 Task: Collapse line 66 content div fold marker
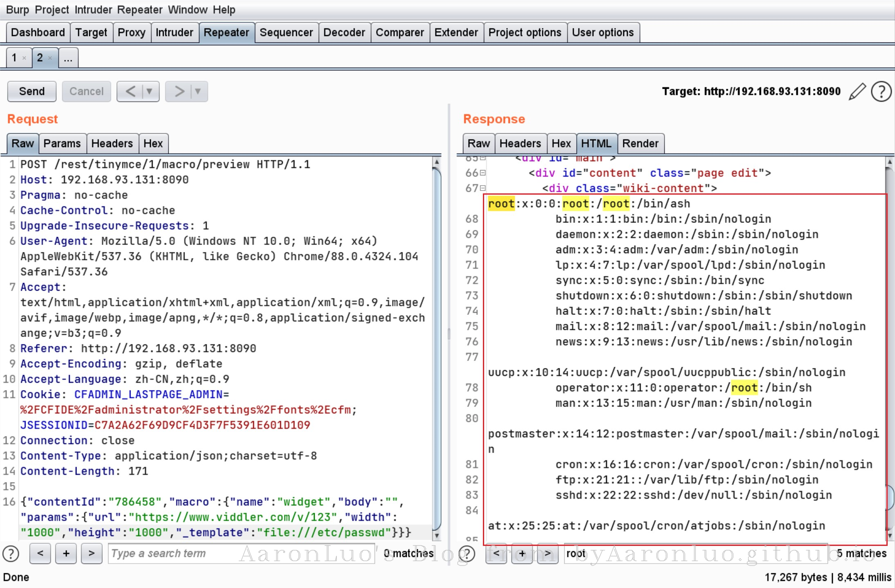tap(483, 173)
